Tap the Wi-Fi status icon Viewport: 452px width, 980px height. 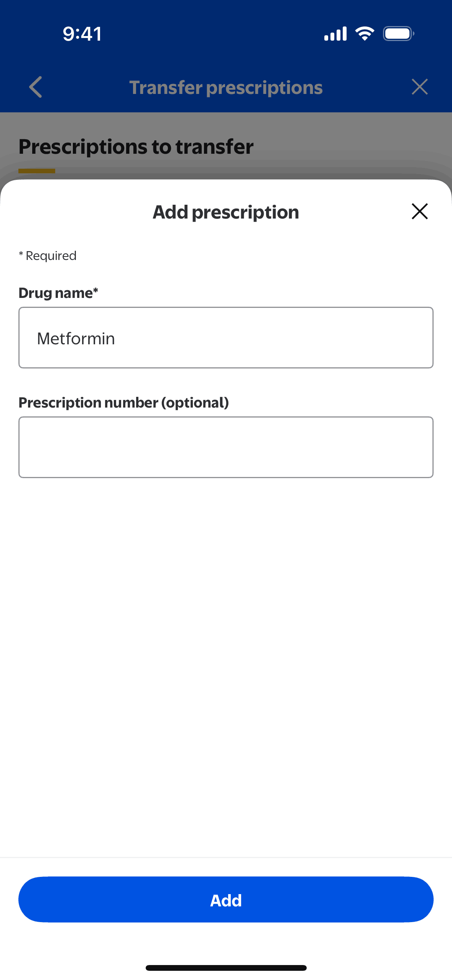click(x=365, y=34)
